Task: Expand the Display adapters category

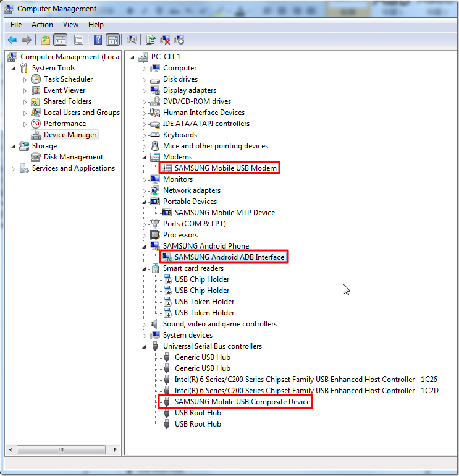Action: [144, 91]
